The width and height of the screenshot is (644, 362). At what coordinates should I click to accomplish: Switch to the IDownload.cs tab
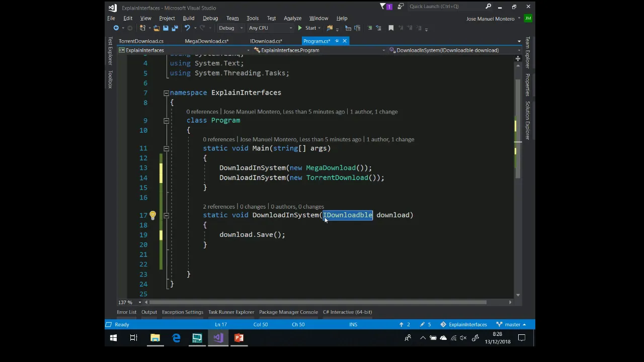(x=266, y=41)
